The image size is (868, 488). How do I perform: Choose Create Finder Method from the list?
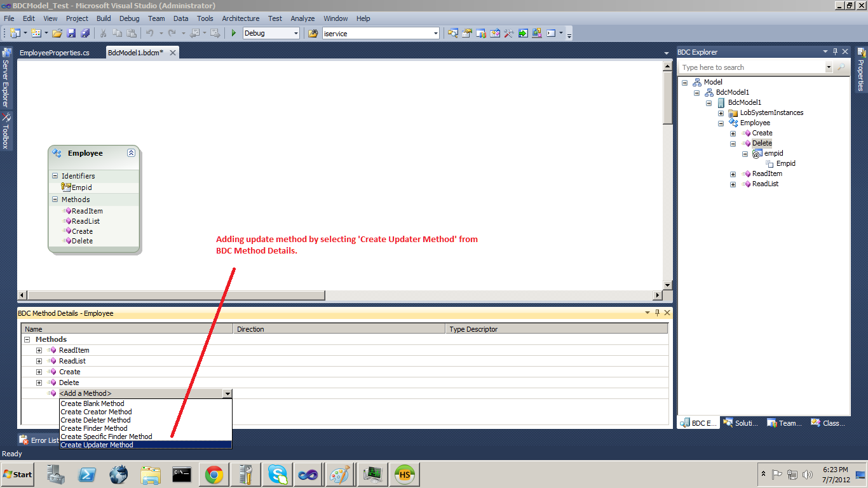[x=146, y=428]
